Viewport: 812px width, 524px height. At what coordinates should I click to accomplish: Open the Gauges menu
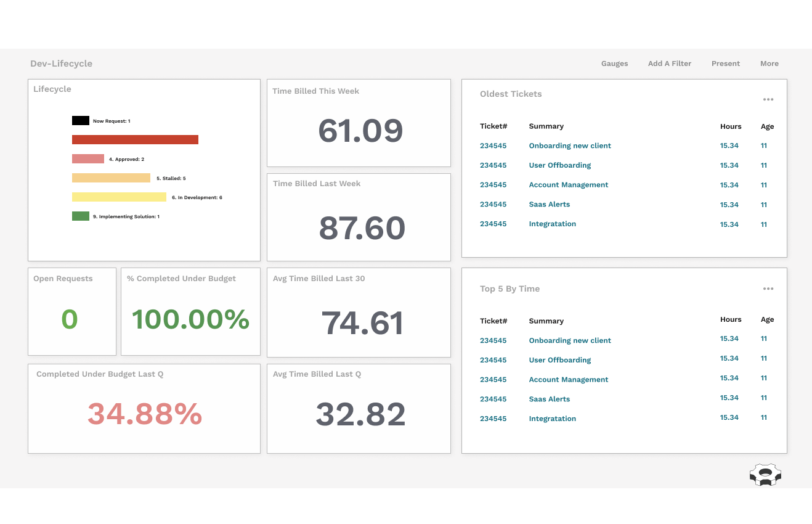point(614,63)
